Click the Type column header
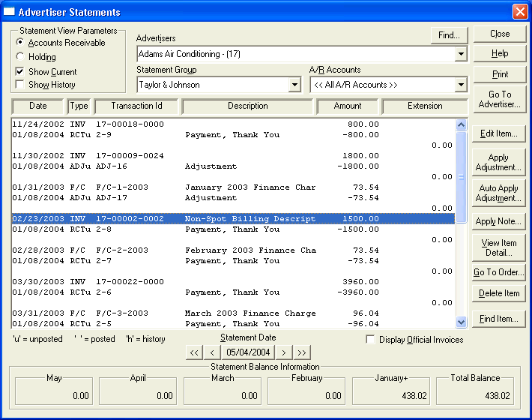 pos(79,106)
